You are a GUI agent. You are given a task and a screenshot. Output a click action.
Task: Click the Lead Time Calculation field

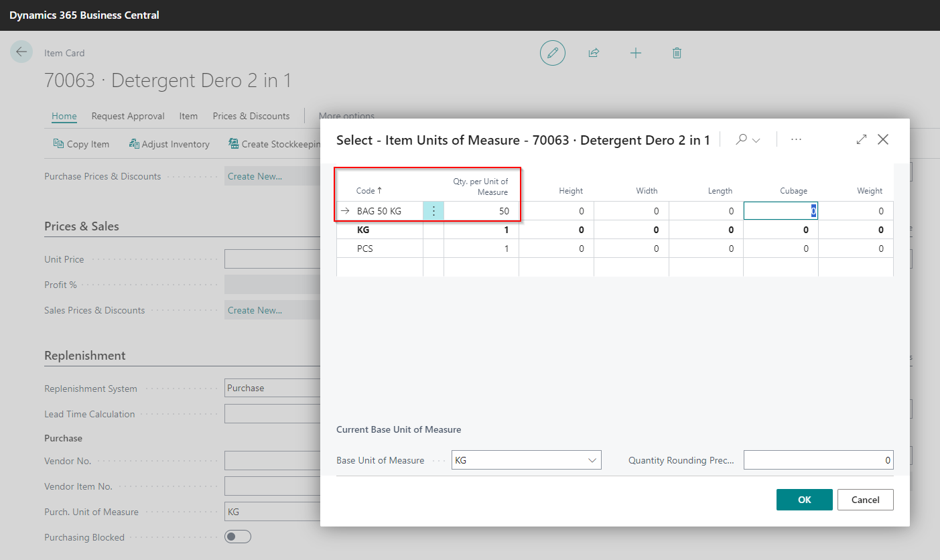pos(273,414)
